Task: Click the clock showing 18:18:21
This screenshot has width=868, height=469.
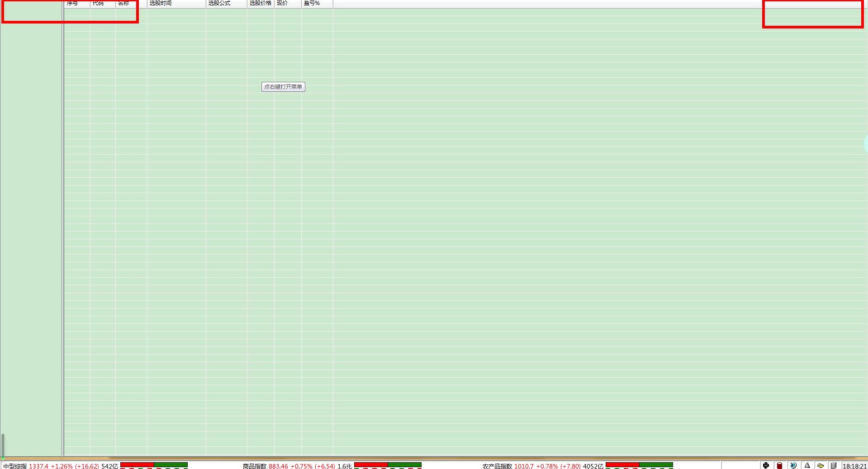Action: (x=854, y=466)
